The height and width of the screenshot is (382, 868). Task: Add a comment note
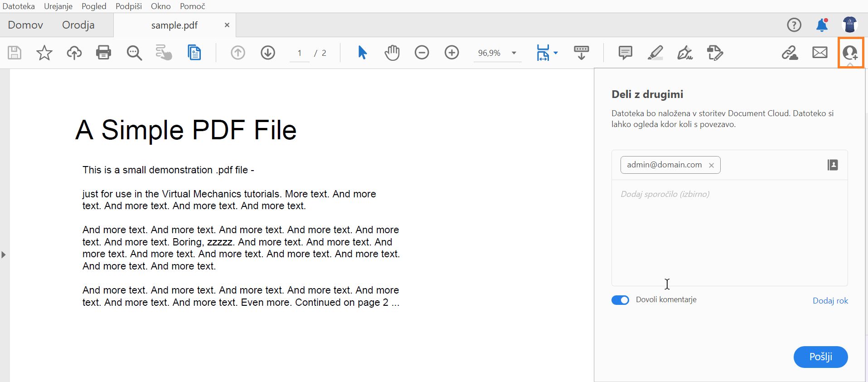(626, 53)
